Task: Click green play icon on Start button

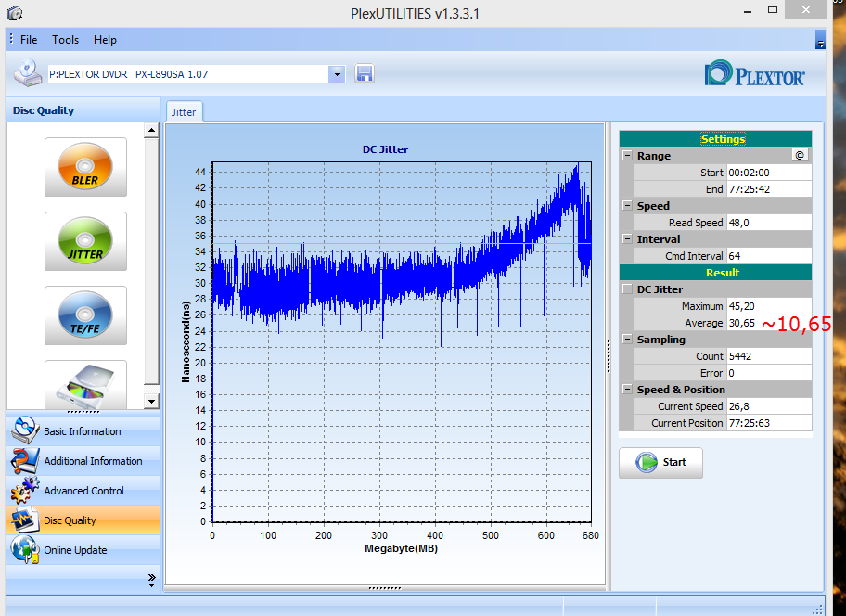Action: 646,462
